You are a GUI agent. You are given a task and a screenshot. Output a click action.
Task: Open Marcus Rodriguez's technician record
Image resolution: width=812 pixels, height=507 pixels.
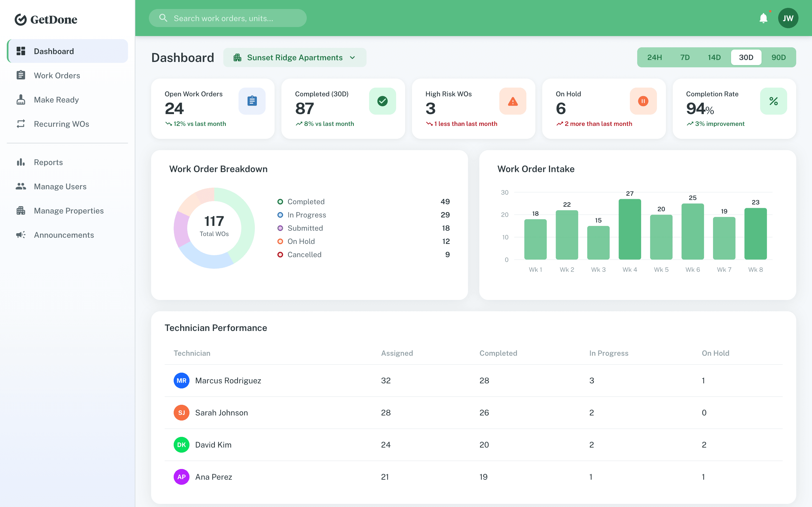[x=228, y=380]
